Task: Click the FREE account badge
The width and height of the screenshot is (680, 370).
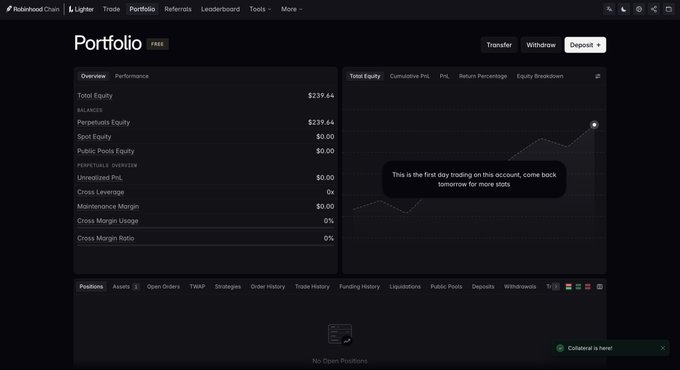Action: (157, 44)
